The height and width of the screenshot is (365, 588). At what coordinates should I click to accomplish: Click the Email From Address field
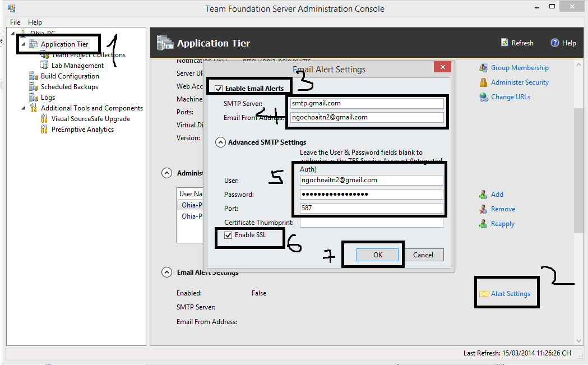tap(367, 117)
